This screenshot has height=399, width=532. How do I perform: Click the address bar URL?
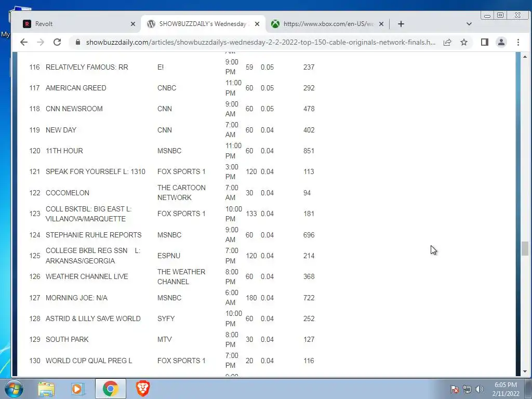click(x=261, y=42)
